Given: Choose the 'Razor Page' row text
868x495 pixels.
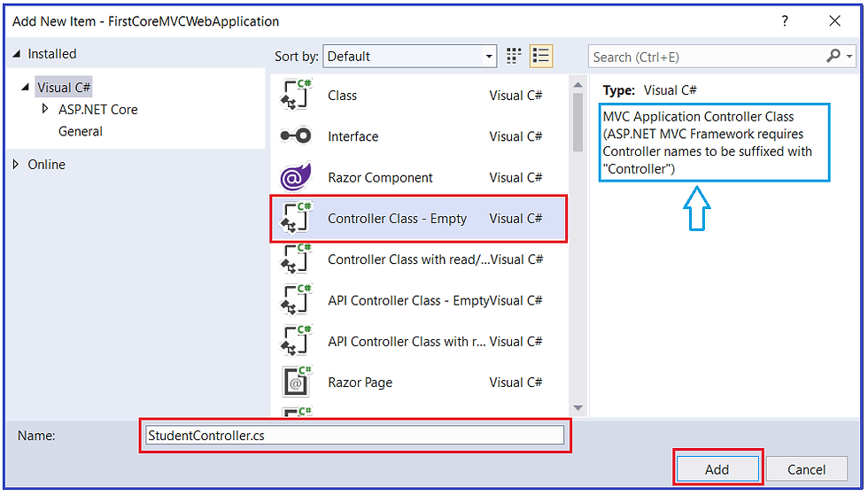Looking at the screenshot, I should 360,382.
